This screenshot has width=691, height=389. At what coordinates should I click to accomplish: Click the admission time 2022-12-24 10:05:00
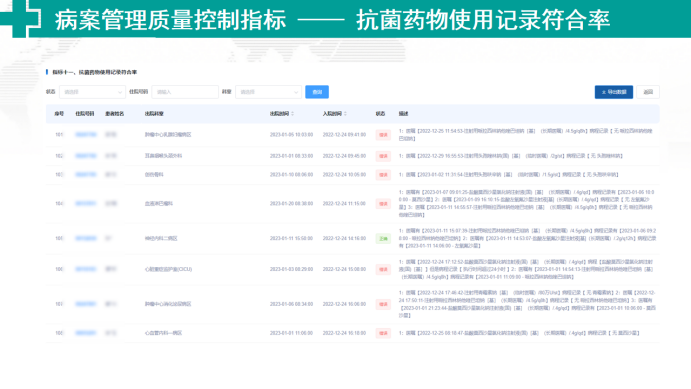(x=344, y=175)
